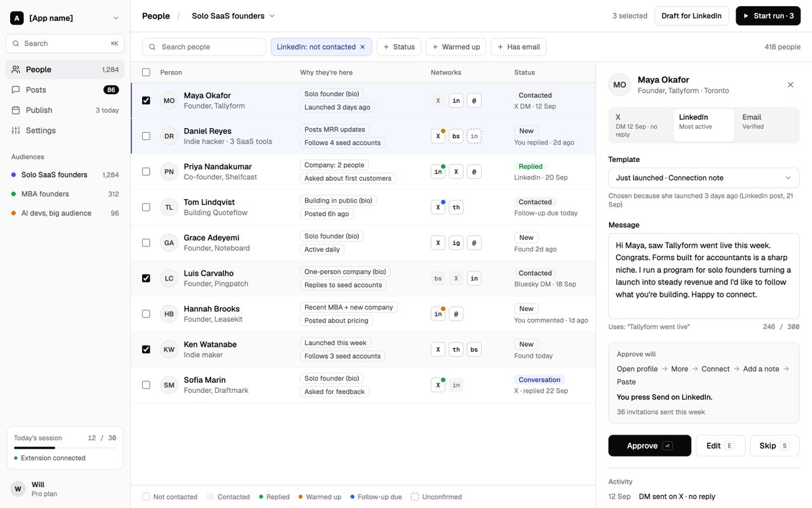
Task: Skip this person with the Skip button
Action: [x=775, y=446]
